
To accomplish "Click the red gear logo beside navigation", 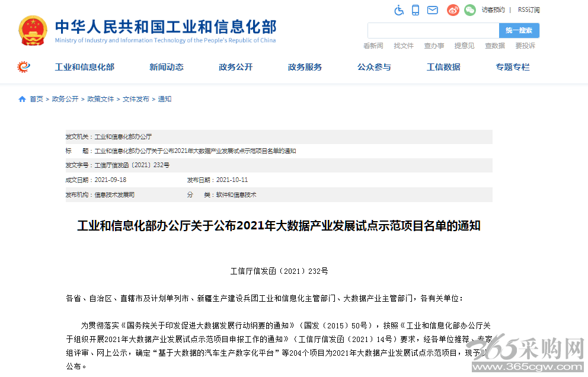I will click(x=24, y=67).
